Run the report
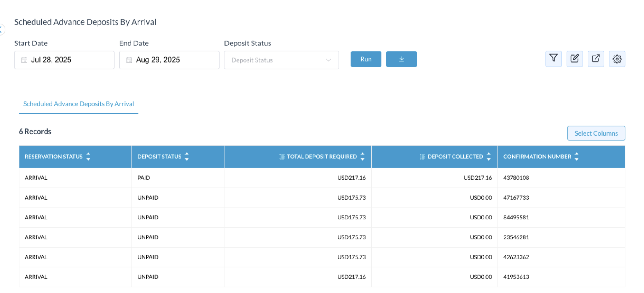The width and height of the screenshot is (644, 293). pyautogui.click(x=366, y=59)
